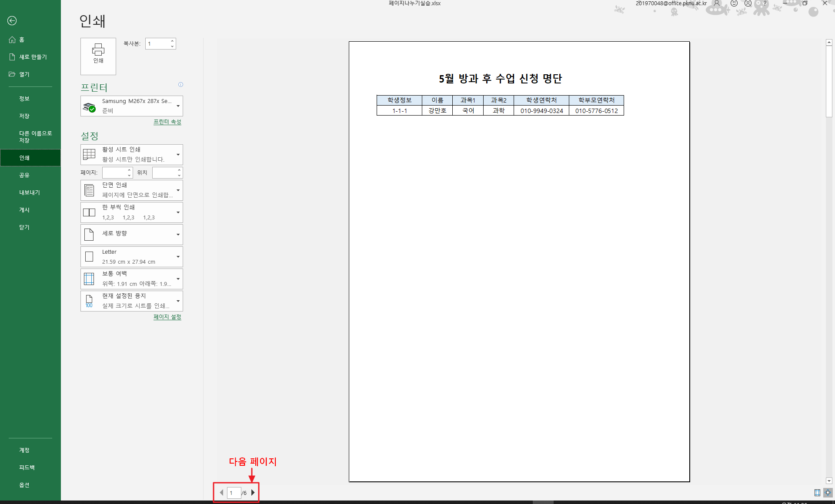835x504 pixels.
Task: Open the 페이지 설정 link
Action: [167, 317]
